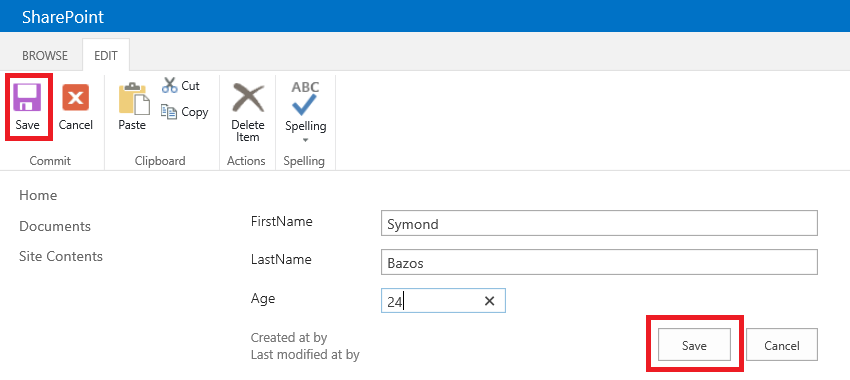Click the 'Created at by' text
The width and height of the screenshot is (850, 380).
[289, 338]
